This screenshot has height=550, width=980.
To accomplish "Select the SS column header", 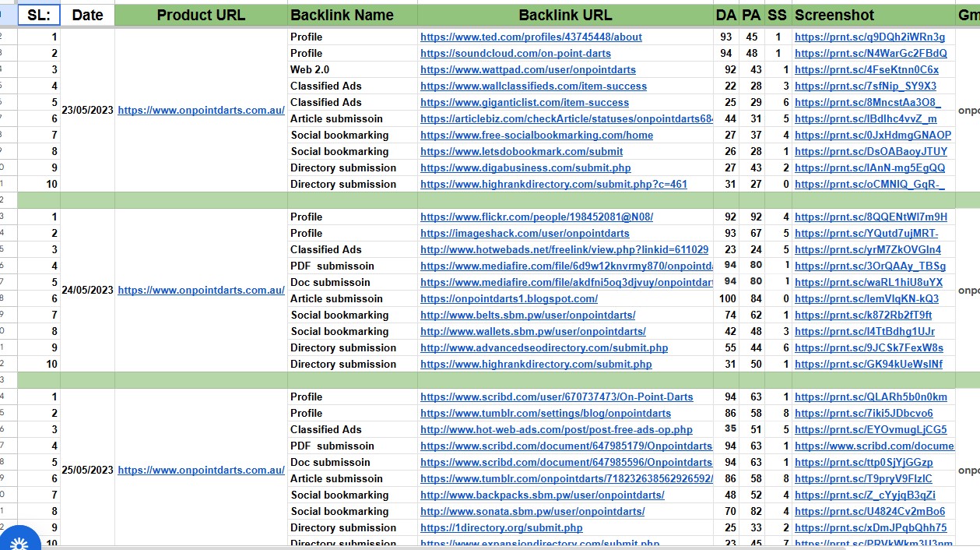I will click(777, 15).
